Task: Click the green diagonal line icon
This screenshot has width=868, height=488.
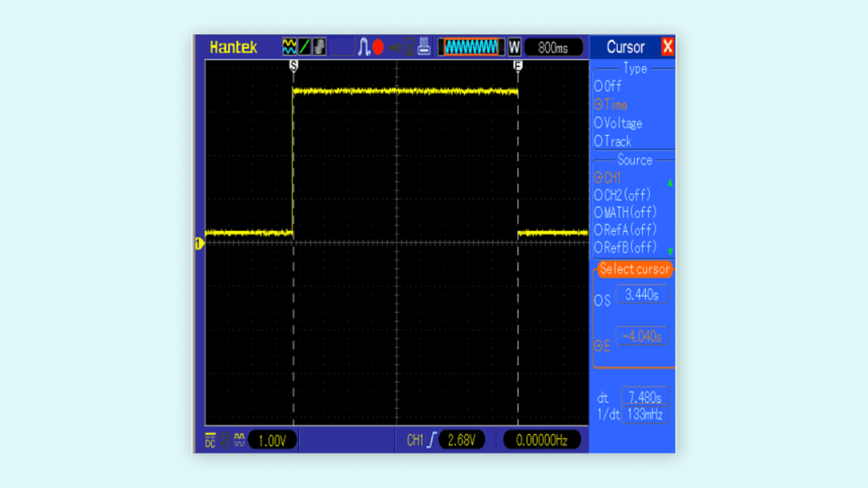Action: click(305, 47)
